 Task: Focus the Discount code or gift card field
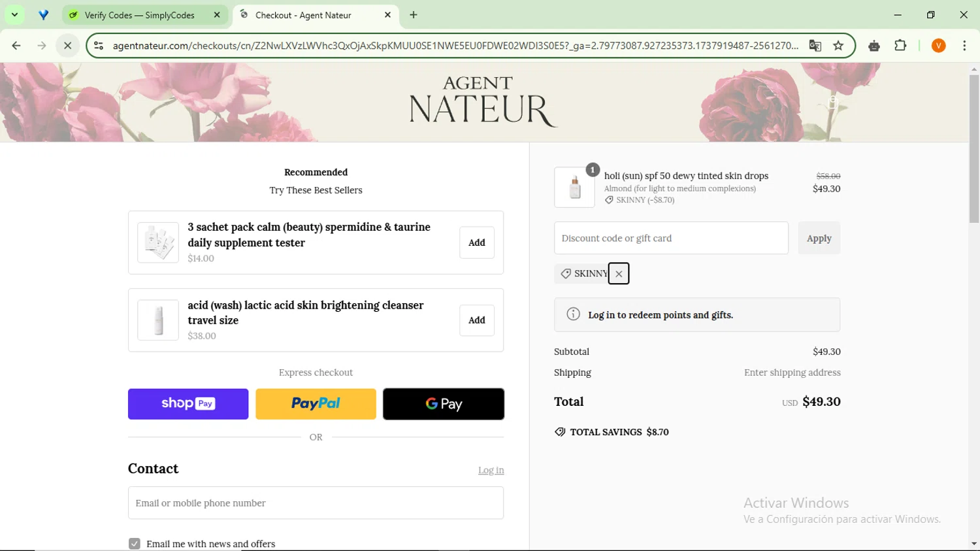point(671,238)
